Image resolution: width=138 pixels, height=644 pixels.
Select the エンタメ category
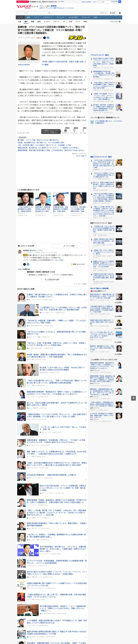pyautogui.click(x=47, y=21)
